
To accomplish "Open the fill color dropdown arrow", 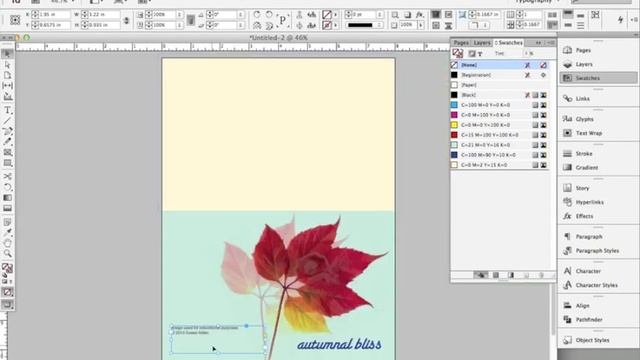I will click(336, 15).
